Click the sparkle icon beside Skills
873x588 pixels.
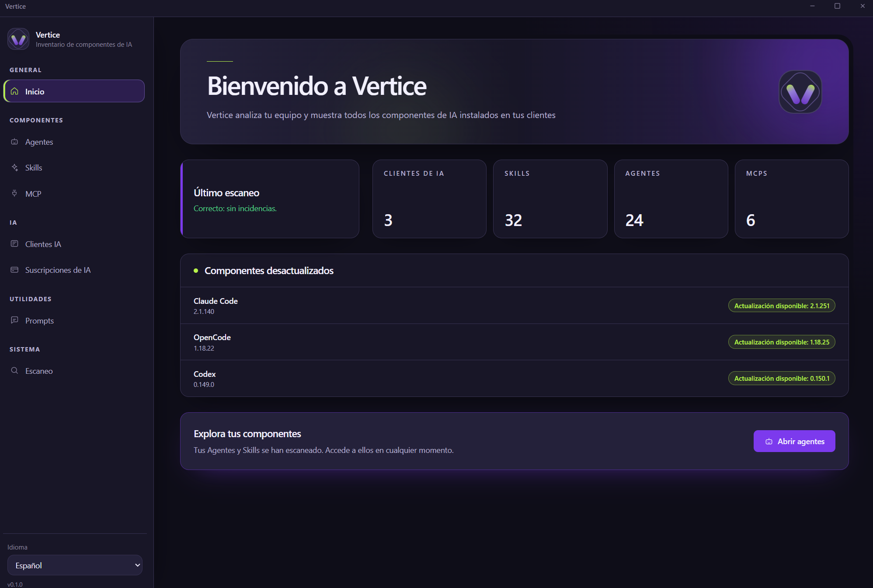(14, 167)
